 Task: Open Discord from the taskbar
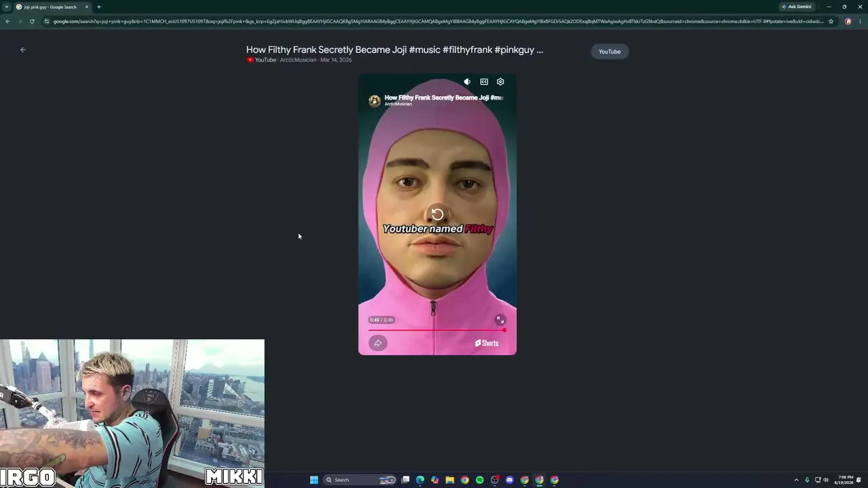pos(509,480)
